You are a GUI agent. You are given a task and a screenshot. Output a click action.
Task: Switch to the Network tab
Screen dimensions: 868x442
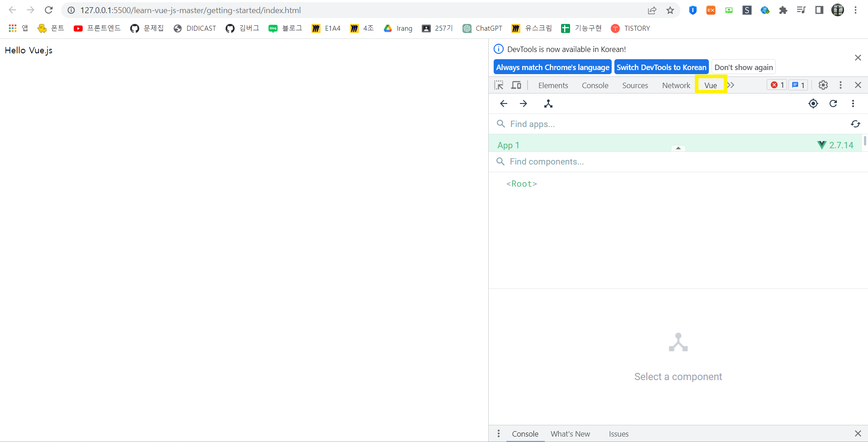coord(676,85)
